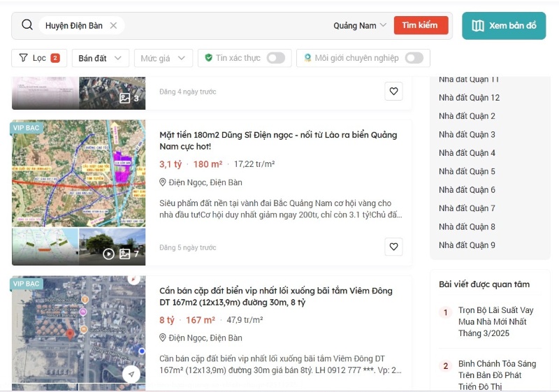The image size is (559, 392).
Task: Open photo gallery icon showing 7 images
Action: point(125,254)
